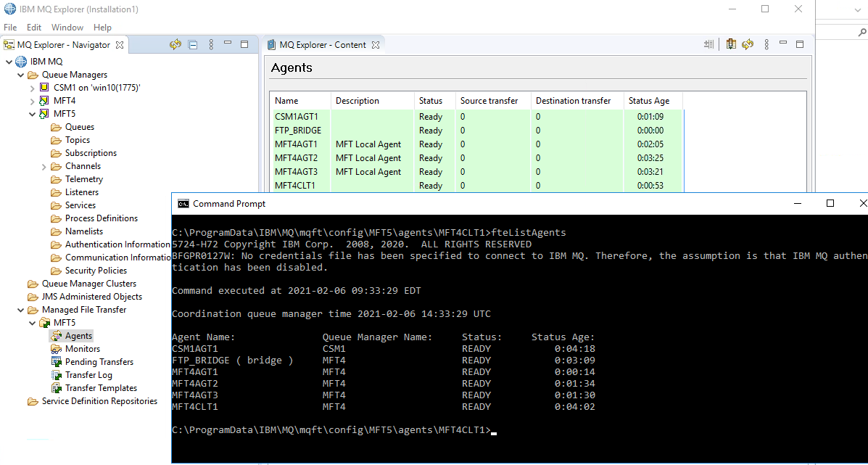Open the Services folder
The height and width of the screenshot is (465, 868).
[80, 205]
